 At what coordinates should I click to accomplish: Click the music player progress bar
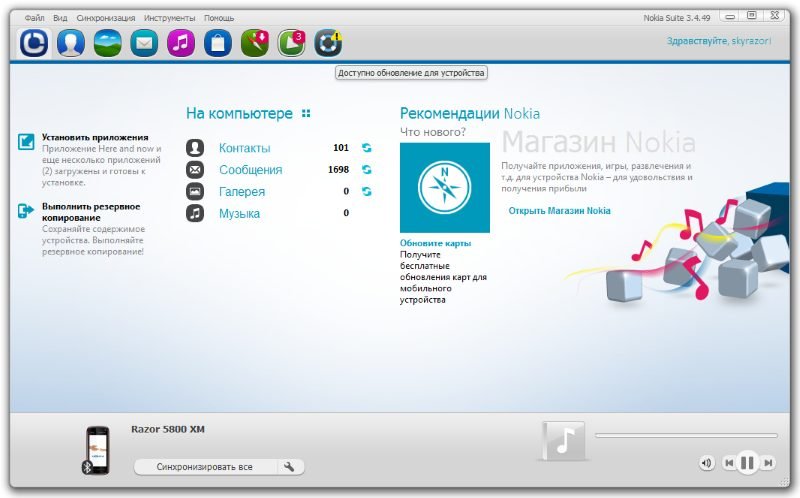tap(685, 436)
